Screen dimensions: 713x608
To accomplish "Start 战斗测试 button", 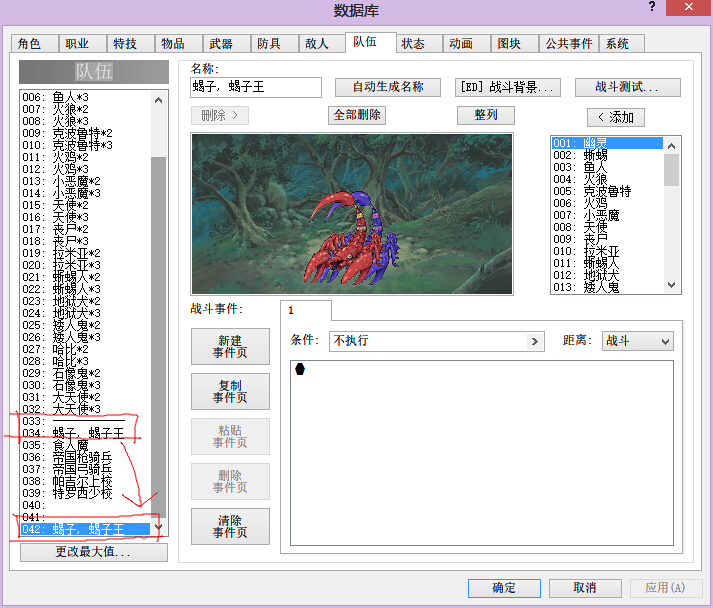I will point(628,87).
